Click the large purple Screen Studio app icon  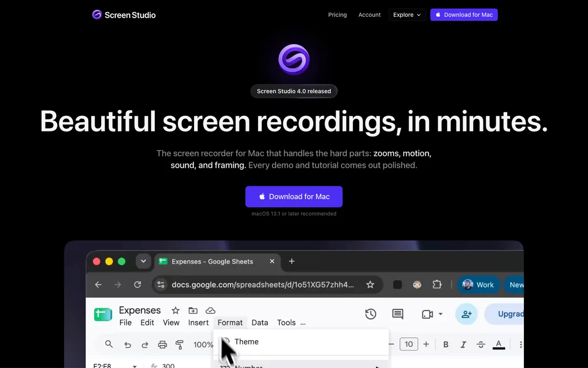pyautogui.click(x=294, y=59)
